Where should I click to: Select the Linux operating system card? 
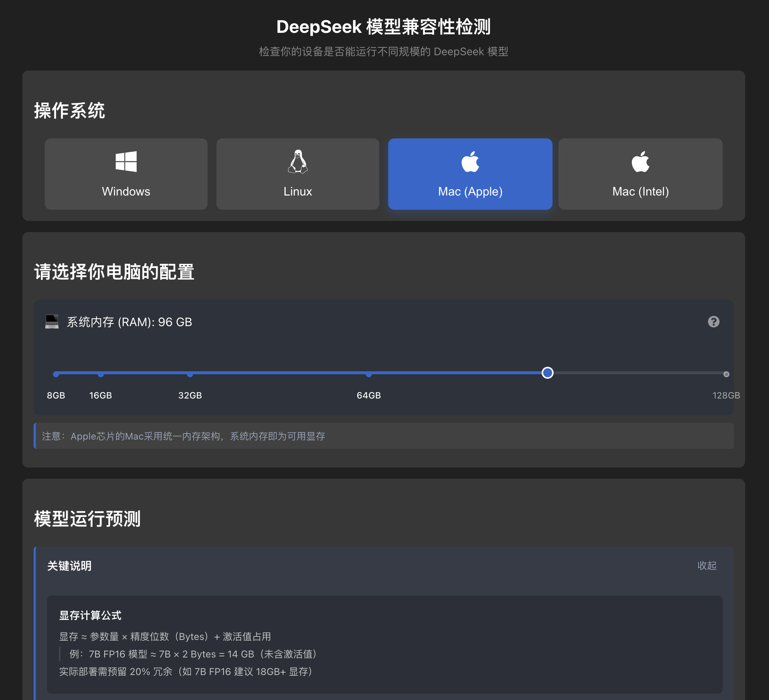point(298,174)
